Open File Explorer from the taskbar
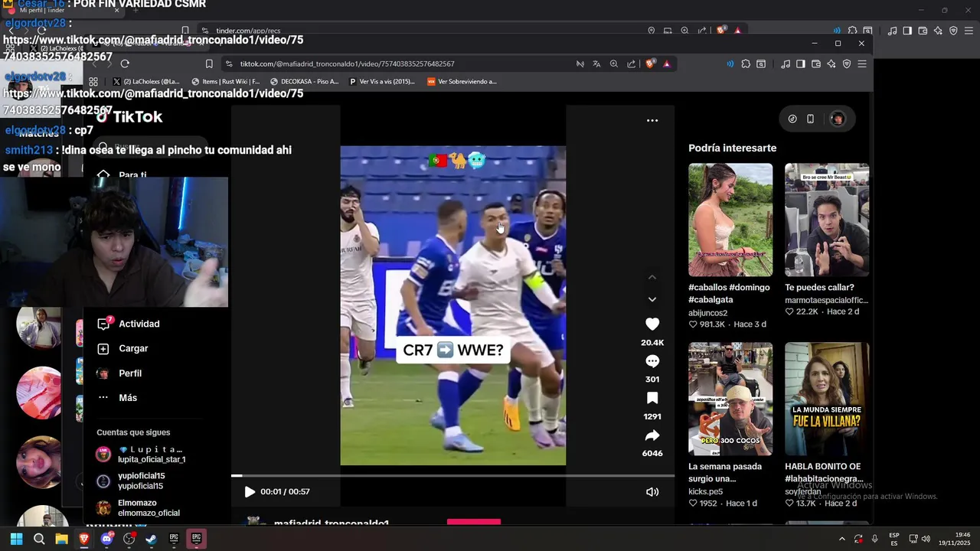Screen dimensions: 980x551 (x=61, y=539)
